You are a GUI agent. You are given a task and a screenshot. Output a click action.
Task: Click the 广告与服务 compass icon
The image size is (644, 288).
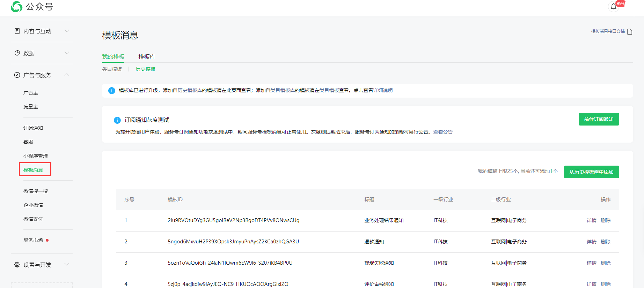17,75
